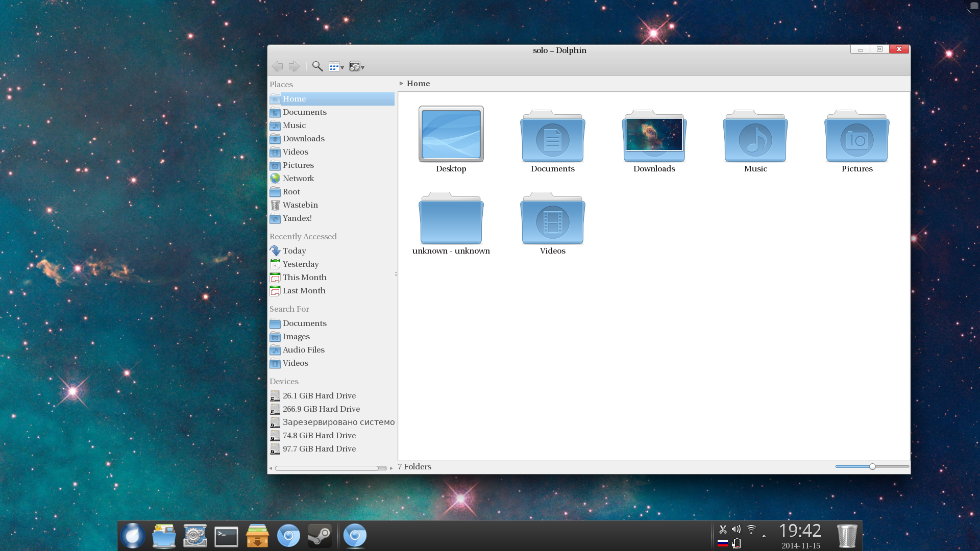Show files accessed Yesterday

pos(301,264)
